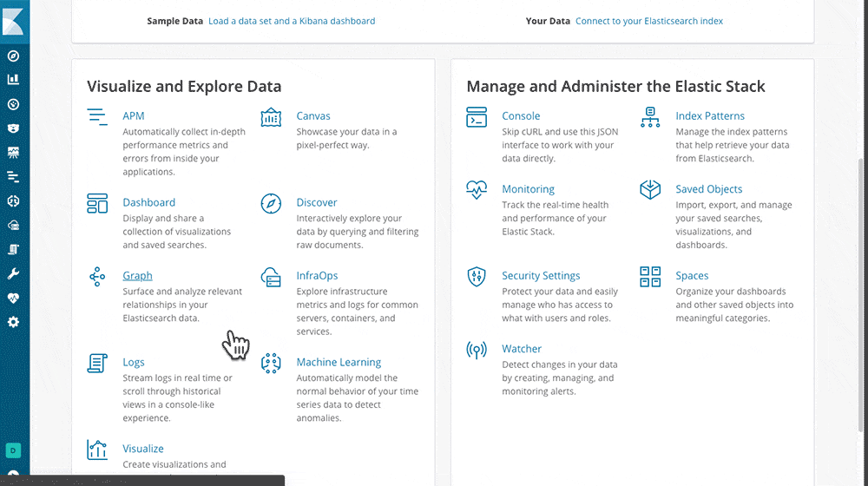Click 'Showcase your data in a pixel-perfect way' text
The height and width of the screenshot is (486, 868).
coord(346,138)
